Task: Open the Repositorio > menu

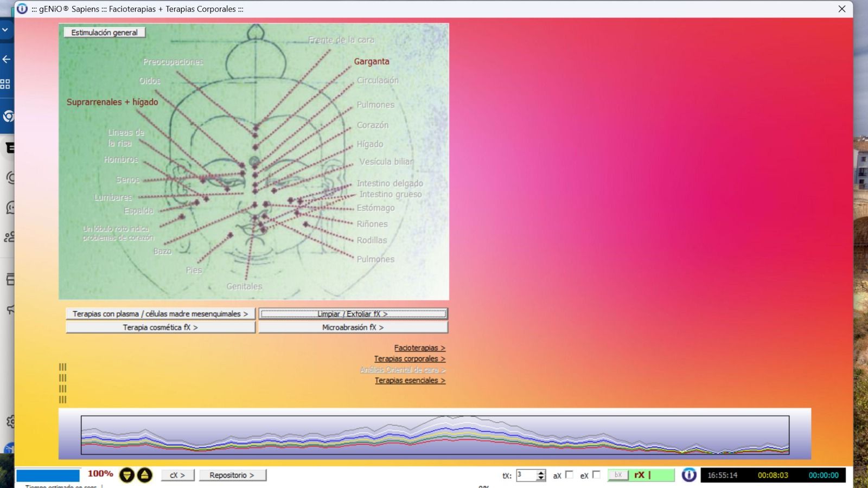Action: click(232, 475)
